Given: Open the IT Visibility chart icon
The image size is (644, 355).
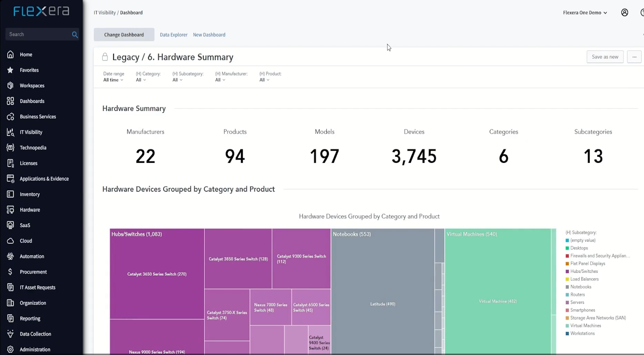Looking at the screenshot, I should click(10, 132).
